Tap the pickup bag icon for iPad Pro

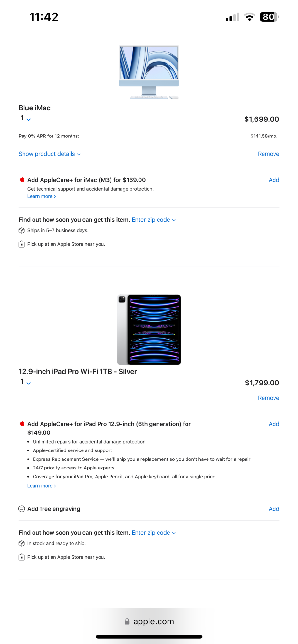22,557
